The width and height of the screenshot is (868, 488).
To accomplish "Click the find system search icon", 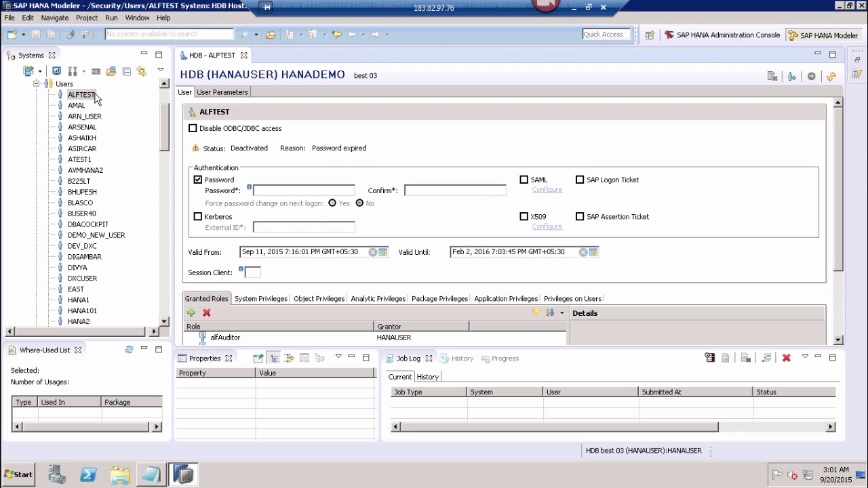I will click(245, 35).
